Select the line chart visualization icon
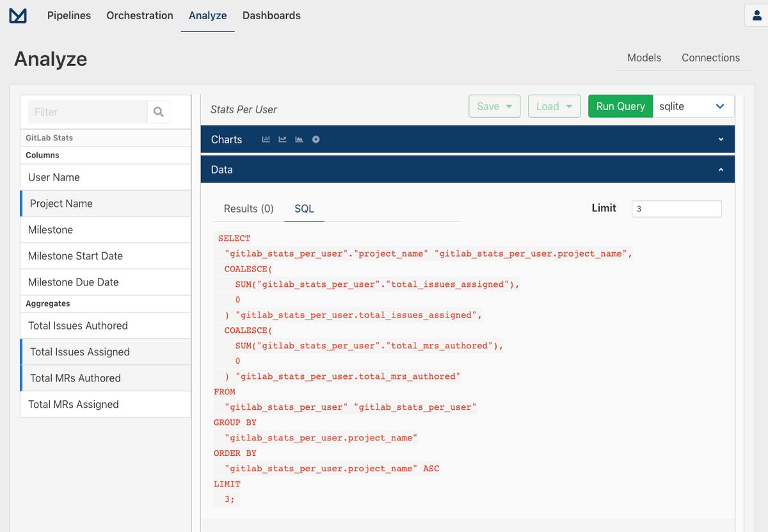 coord(282,139)
